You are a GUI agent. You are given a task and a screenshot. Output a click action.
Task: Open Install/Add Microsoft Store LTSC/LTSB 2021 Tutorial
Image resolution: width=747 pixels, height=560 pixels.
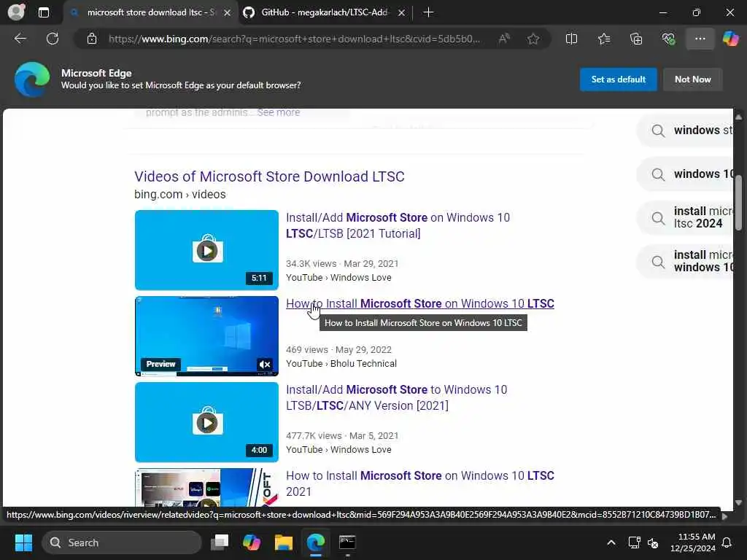(398, 226)
